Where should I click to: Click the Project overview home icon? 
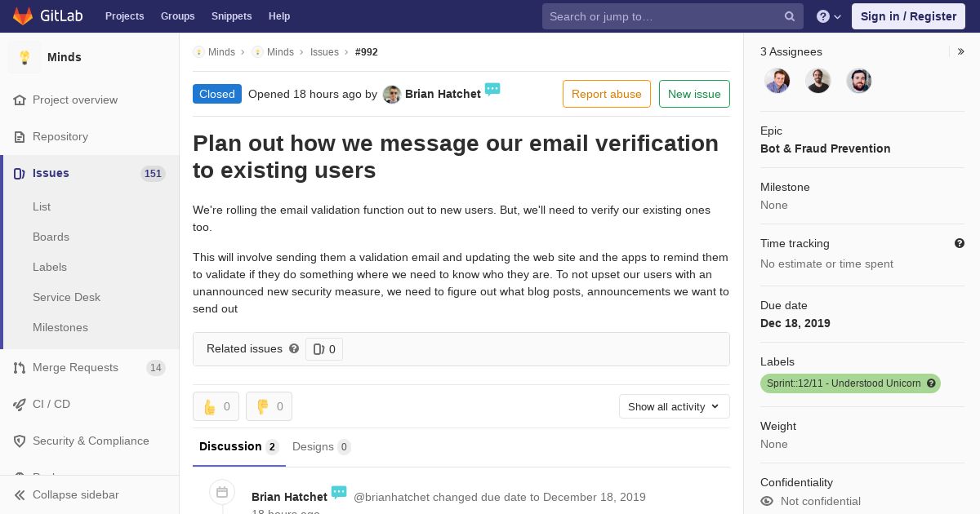(20, 100)
